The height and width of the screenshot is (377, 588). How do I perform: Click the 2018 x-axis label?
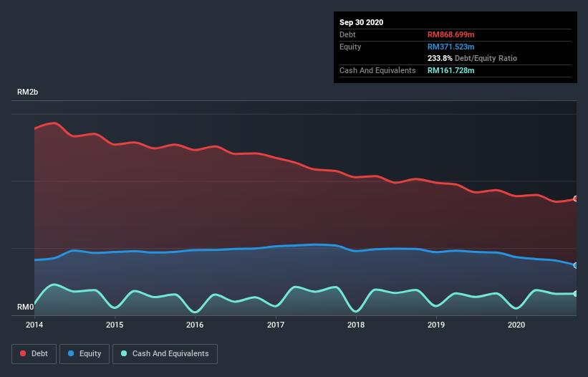(355, 325)
